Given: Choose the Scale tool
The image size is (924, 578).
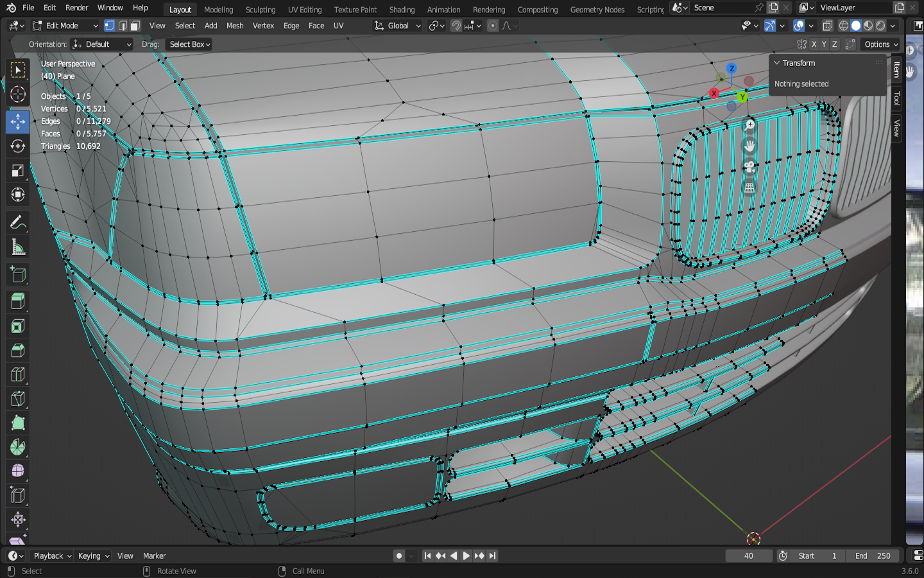Looking at the screenshot, I should pyautogui.click(x=18, y=170).
